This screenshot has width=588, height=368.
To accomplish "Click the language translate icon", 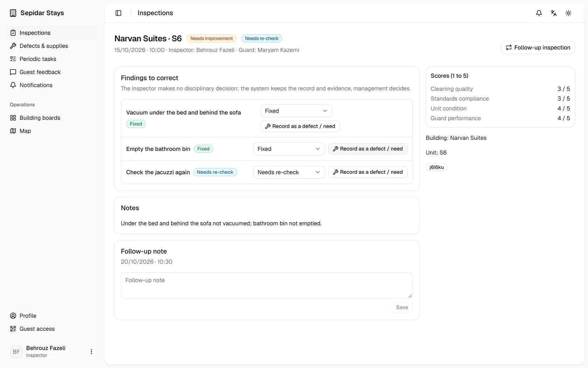I will (554, 13).
